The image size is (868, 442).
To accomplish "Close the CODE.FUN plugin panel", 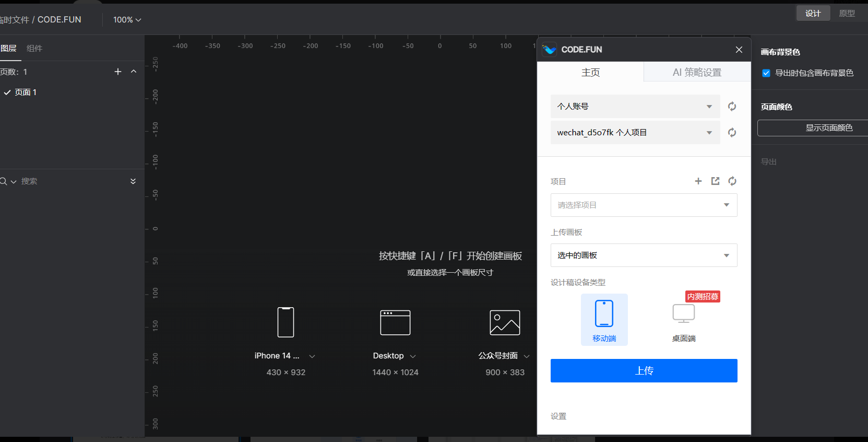I will click(x=739, y=50).
